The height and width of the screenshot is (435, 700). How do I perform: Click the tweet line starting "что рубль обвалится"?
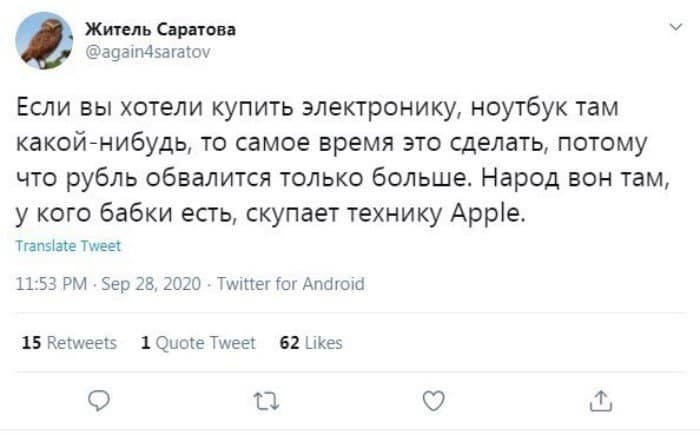point(343,178)
